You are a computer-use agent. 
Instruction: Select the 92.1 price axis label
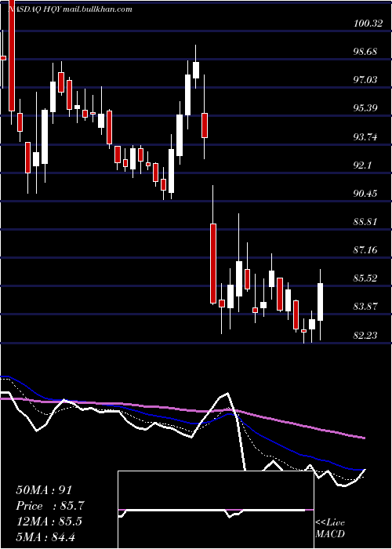[362, 165]
